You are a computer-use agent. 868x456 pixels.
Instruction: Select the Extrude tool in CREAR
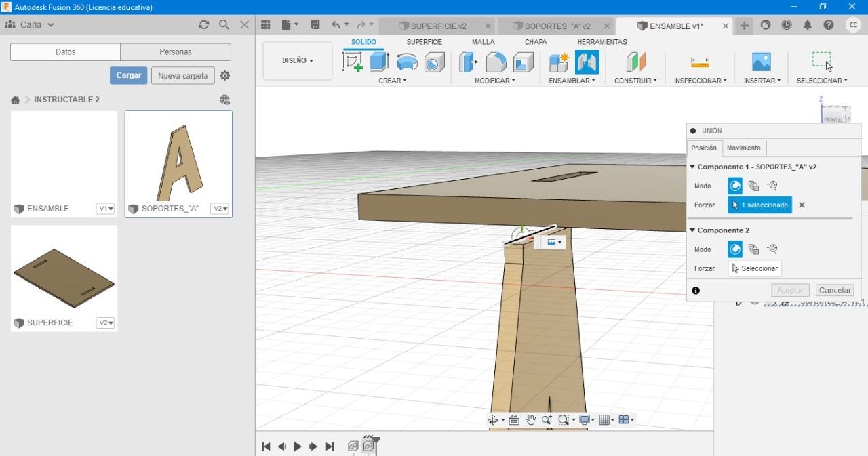click(379, 62)
